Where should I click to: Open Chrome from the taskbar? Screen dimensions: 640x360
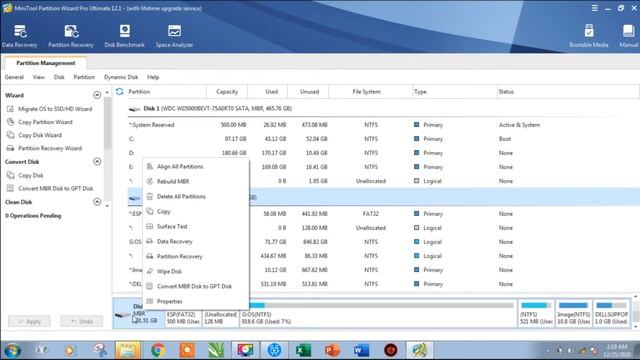(x=158, y=350)
